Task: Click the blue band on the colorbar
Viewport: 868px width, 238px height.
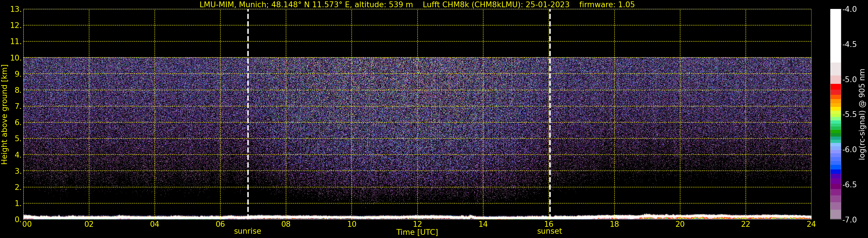Action: (x=835, y=167)
